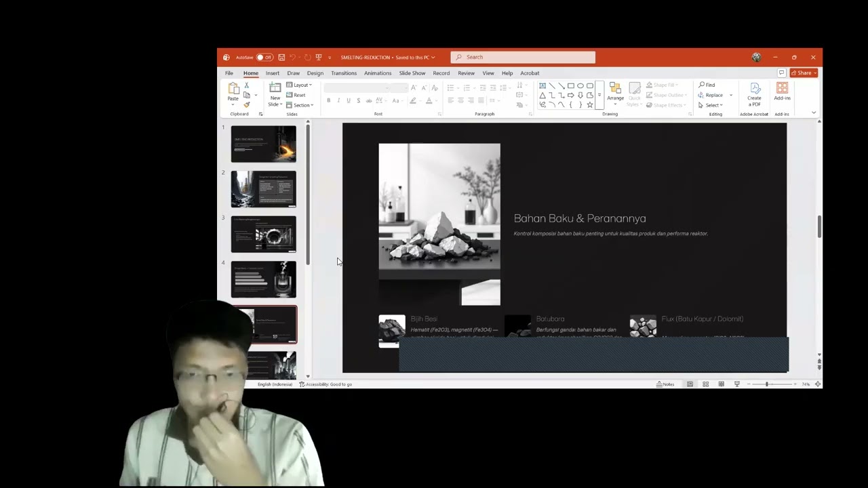This screenshot has width=868, height=488.
Task: Expand the Section dropdown
Action: coord(300,105)
